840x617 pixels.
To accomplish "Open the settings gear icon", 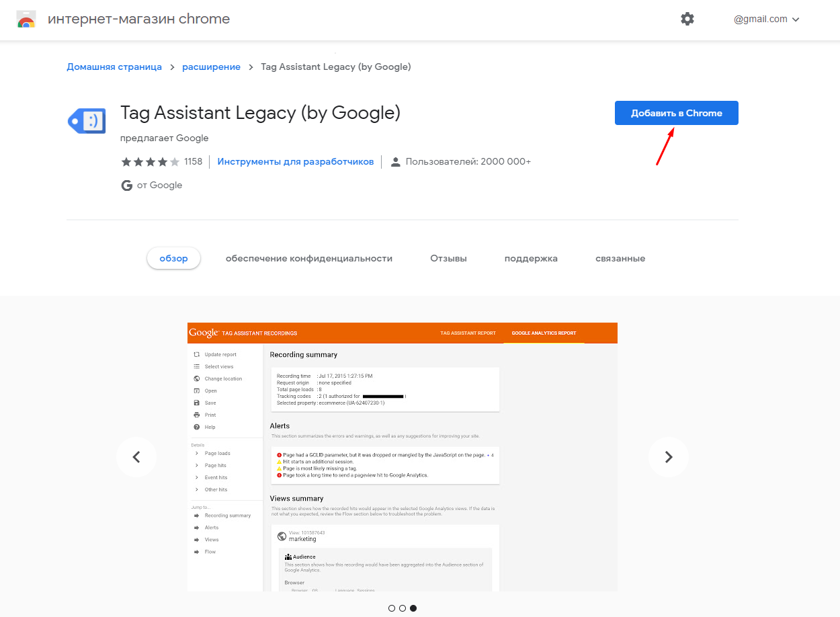I will coord(687,19).
